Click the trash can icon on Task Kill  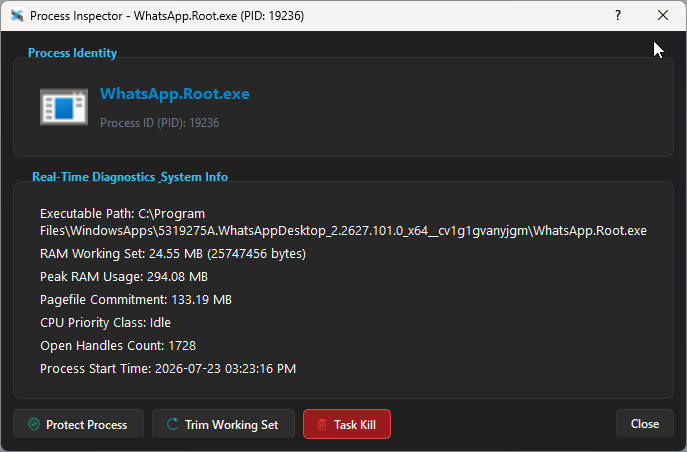click(x=322, y=424)
